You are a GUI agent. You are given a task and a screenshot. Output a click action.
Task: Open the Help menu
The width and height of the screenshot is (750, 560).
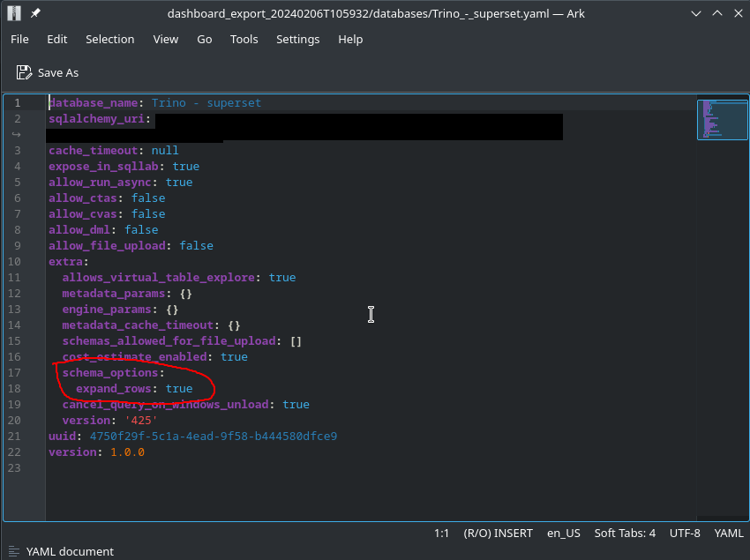tap(350, 39)
